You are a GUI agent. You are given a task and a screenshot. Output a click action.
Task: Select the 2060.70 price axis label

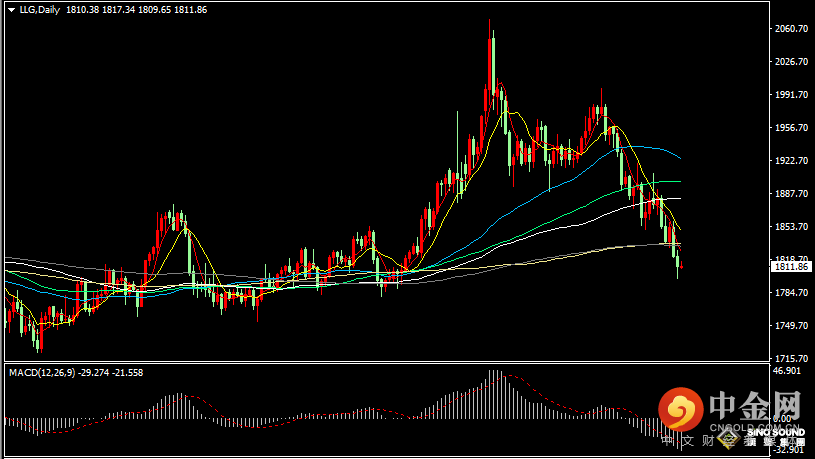coord(791,29)
